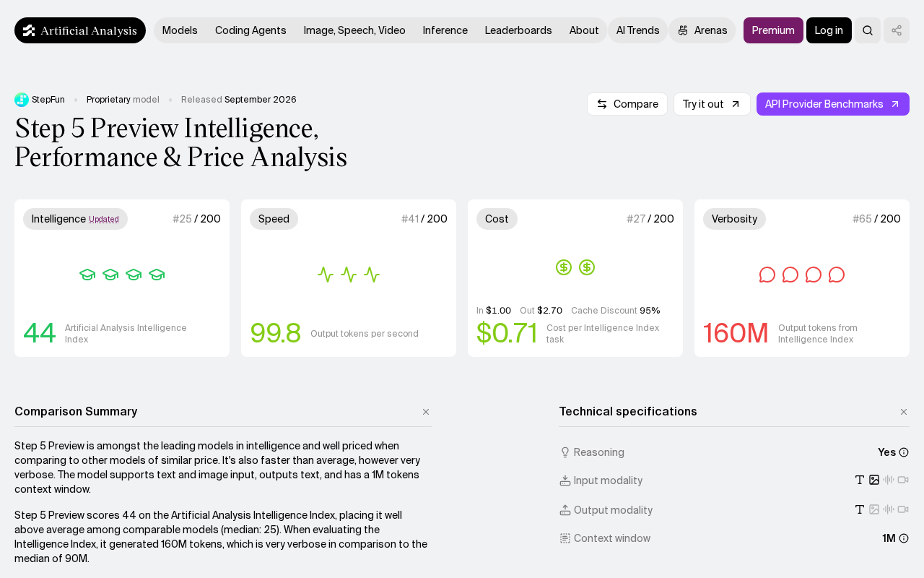Click the Log in button

tap(829, 30)
